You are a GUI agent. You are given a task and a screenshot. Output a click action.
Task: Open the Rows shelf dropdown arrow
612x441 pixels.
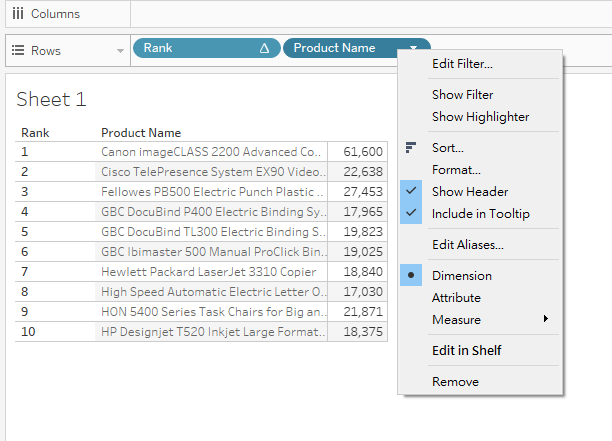pyautogui.click(x=120, y=51)
